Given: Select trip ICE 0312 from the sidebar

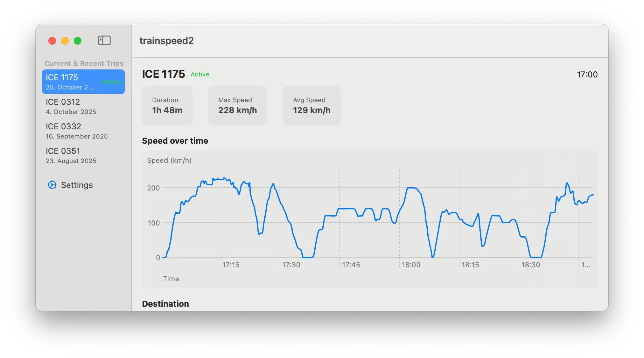Looking at the screenshot, I should tap(71, 106).
